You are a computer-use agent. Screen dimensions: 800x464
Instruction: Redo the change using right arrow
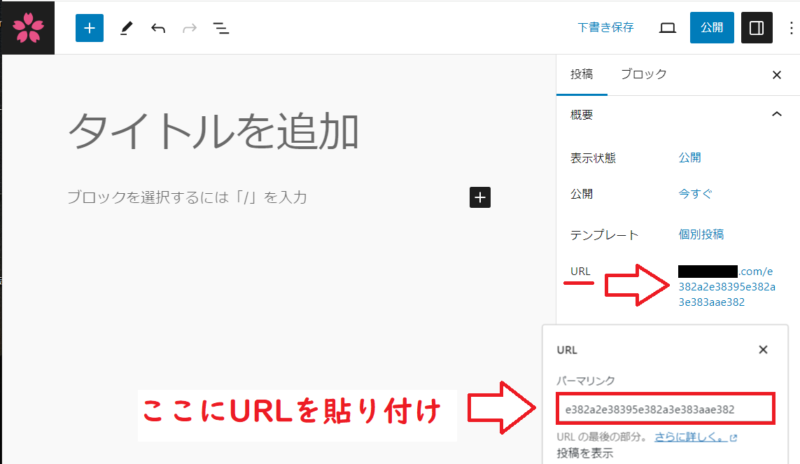click(x=189, y=28)
